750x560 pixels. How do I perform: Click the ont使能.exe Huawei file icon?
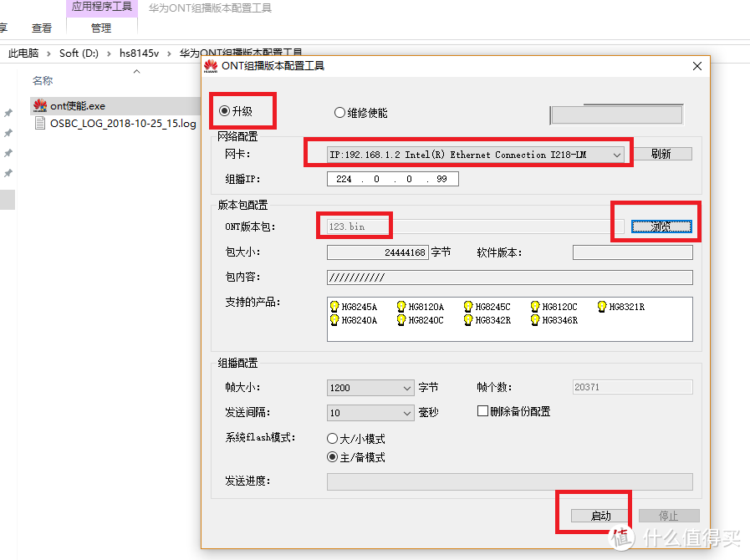pos(40,105)
